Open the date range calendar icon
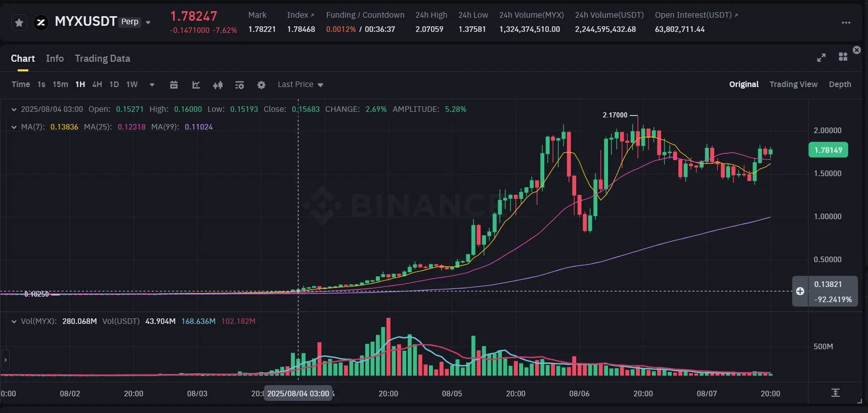868x413 pixels. tap(174, 85)
